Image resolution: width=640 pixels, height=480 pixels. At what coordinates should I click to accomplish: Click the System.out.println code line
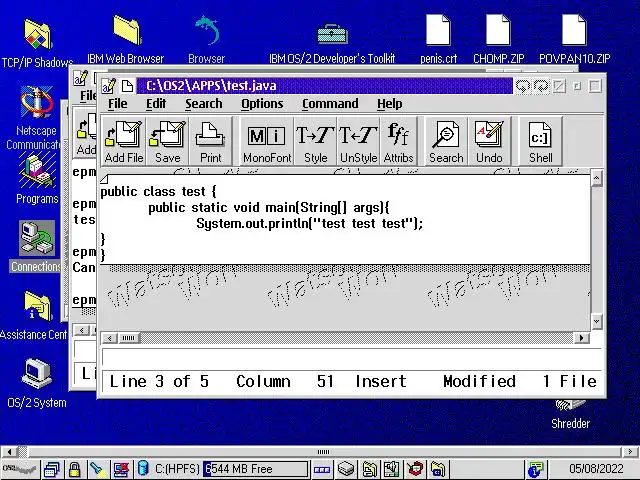[x=309, y=223]
